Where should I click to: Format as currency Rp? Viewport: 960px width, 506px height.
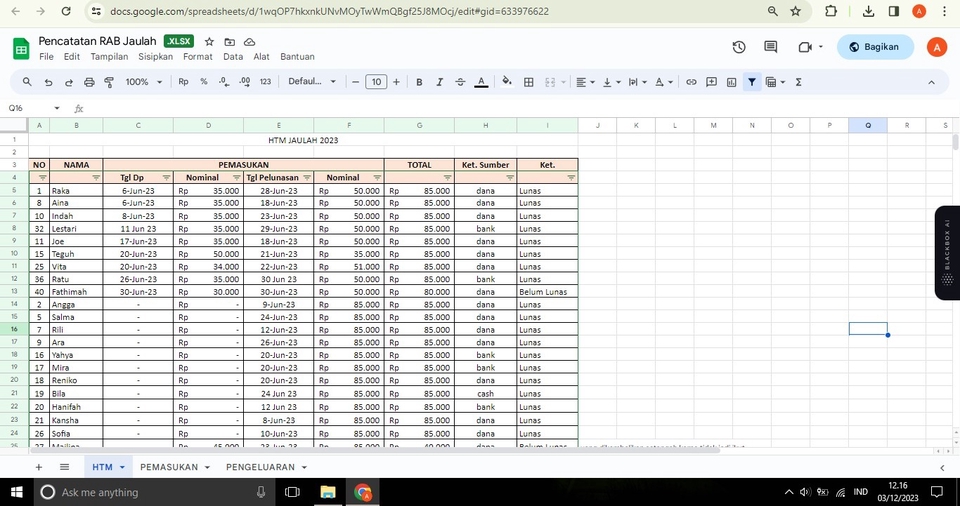tap(183, 82)
